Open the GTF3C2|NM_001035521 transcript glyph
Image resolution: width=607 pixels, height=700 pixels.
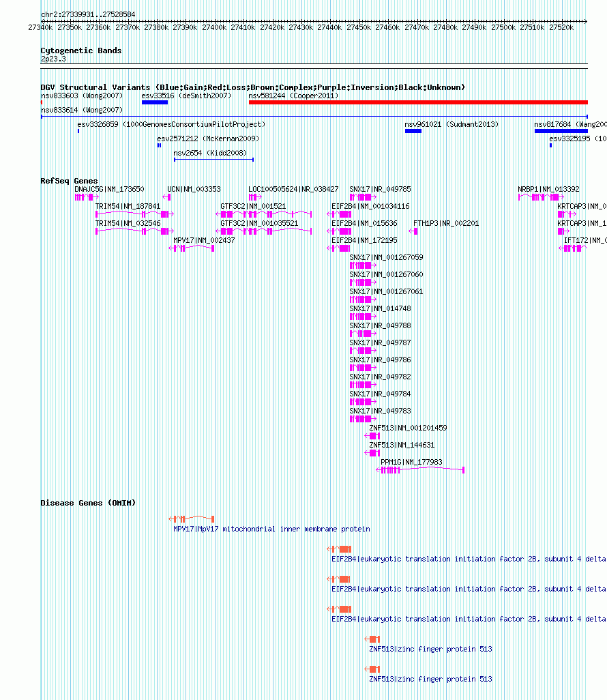263,231
